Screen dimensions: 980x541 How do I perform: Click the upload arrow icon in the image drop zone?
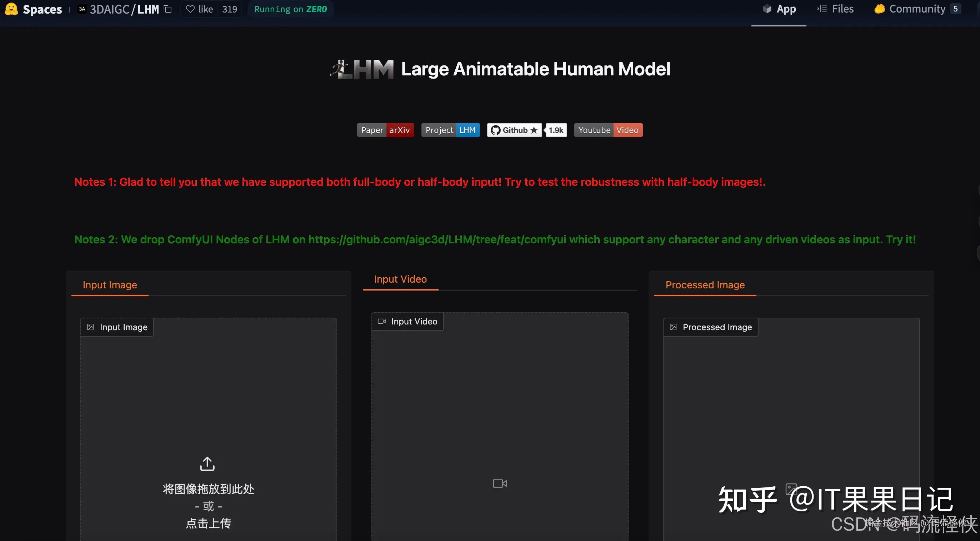[x=207, y=464]
